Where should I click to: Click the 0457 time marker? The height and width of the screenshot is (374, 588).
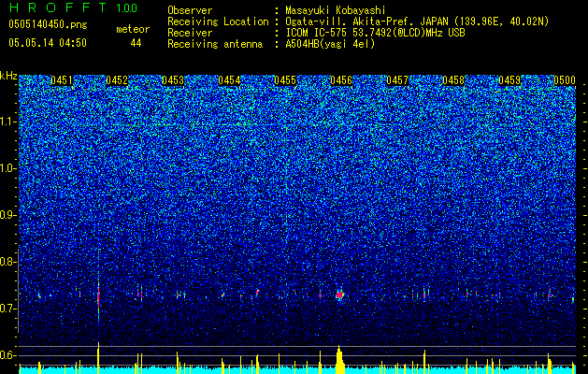397,80
